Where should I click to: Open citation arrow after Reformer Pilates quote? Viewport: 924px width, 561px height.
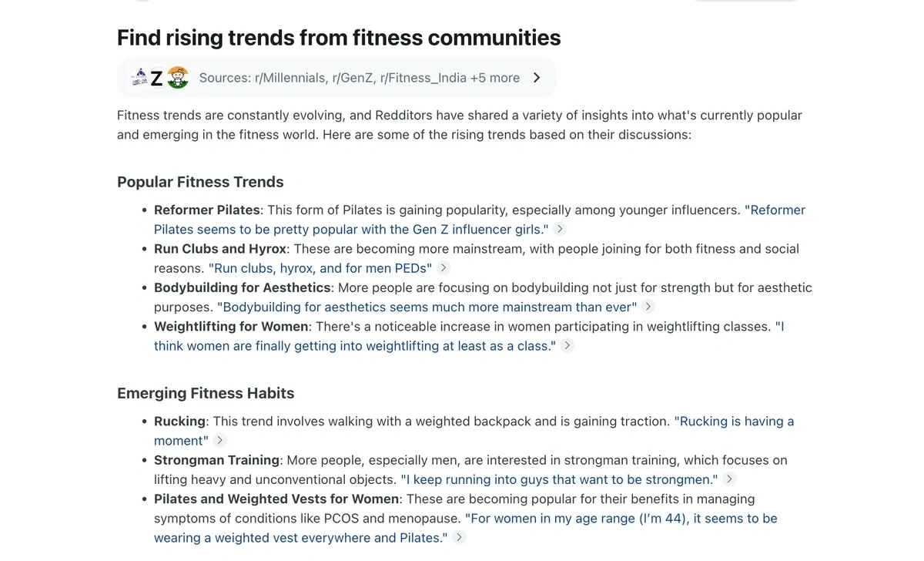[561, 229]
